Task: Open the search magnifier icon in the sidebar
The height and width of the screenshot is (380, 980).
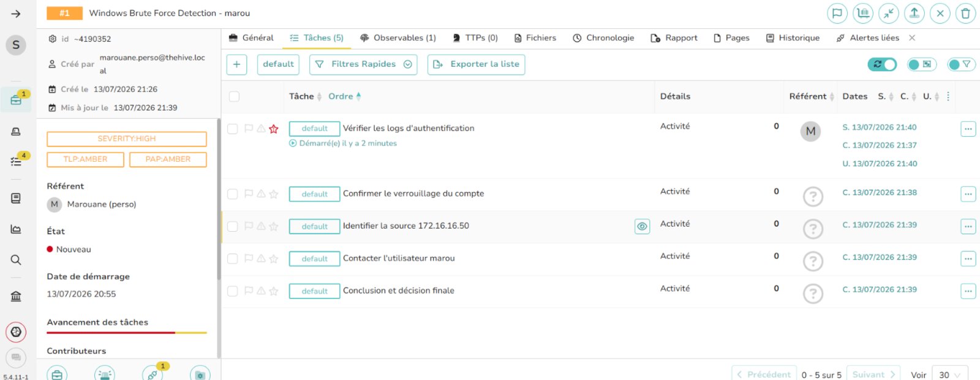Action: (x=16, y=260)
